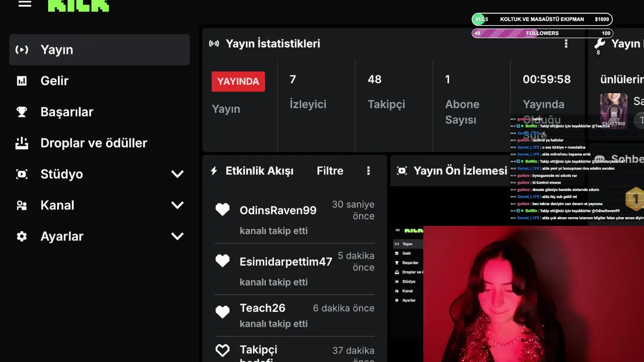This screenshot has width=644, height=362.
Task: Expand the Kanal menu chevron
Action: tap(178, 206)
